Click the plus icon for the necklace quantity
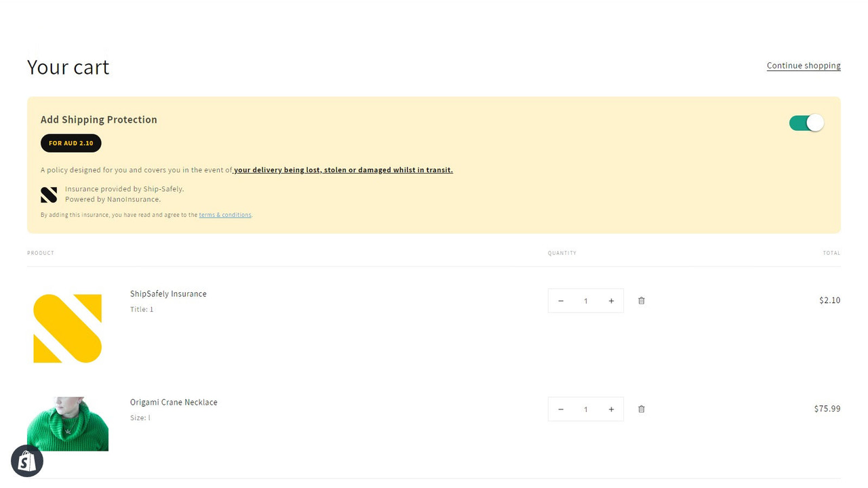The image size is (868, 488). tap(611, 409)
